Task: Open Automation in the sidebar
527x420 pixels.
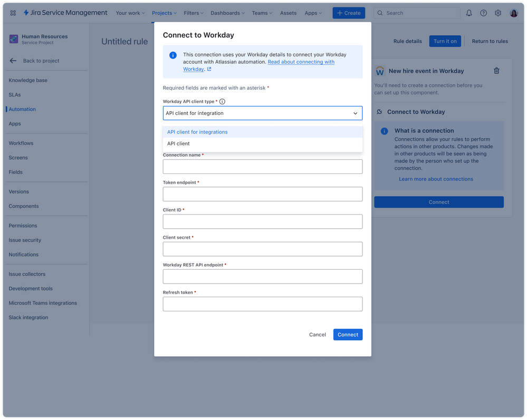Action: point(22,109)
